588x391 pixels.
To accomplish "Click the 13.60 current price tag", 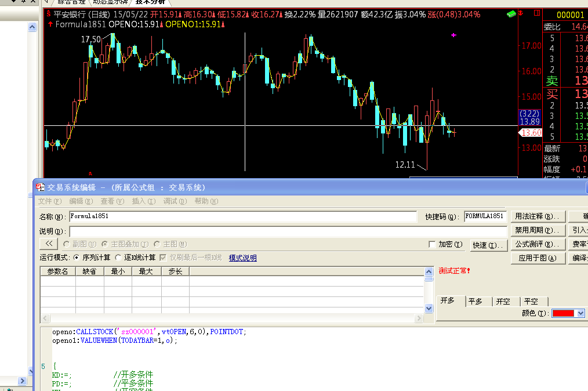I will pos(531,132).
